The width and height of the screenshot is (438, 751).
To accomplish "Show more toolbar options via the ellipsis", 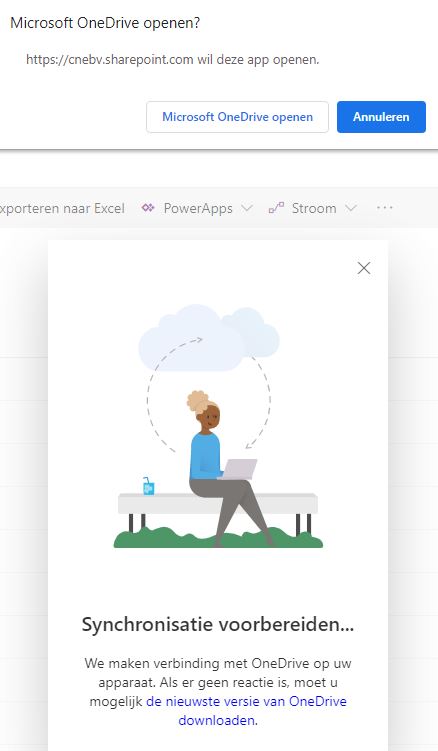I will point(385,208).
